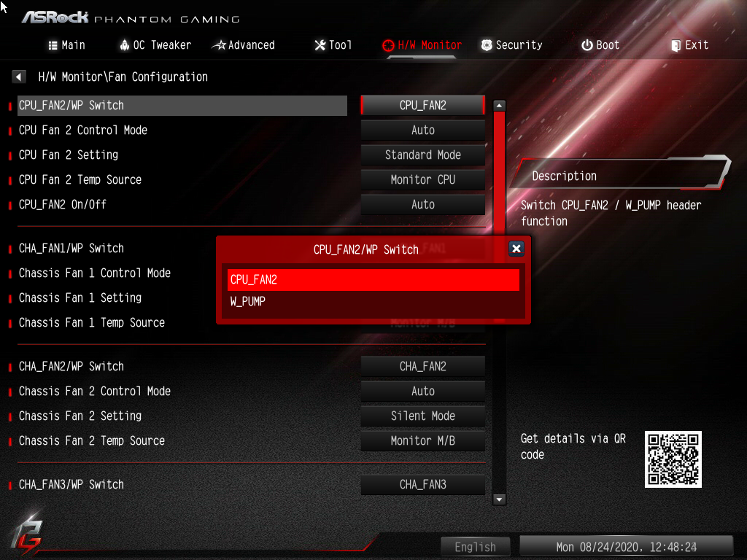Choose CPU_FAN2 option in the popup

(373, 279)
